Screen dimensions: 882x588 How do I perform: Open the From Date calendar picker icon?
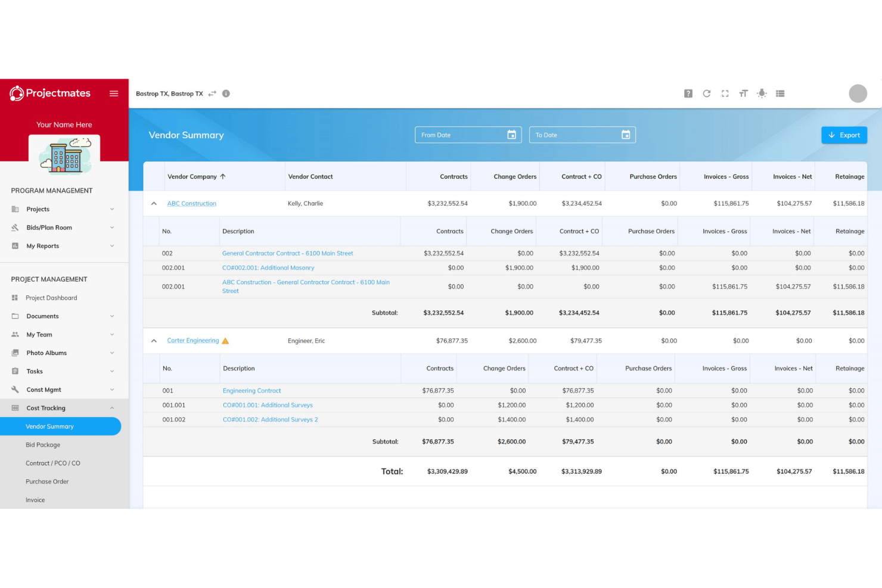tap(511, 135)
